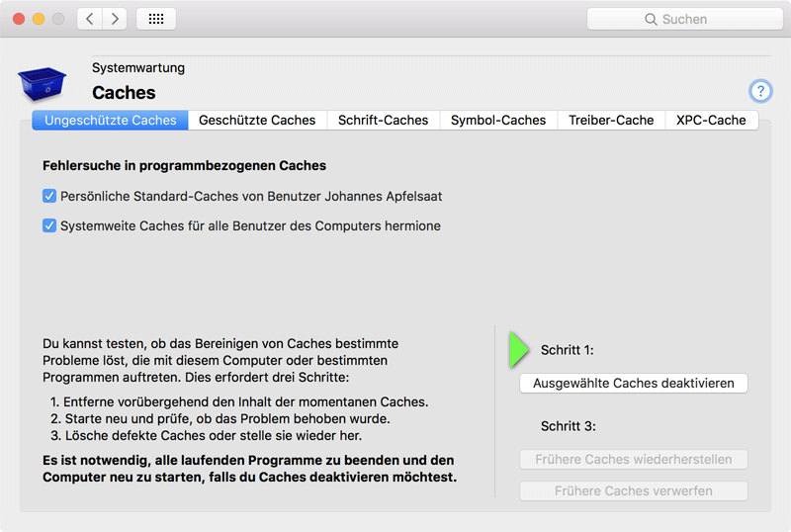Switch to Geschützte Caches tab
The image size is (791, 532).
[257, 120]
